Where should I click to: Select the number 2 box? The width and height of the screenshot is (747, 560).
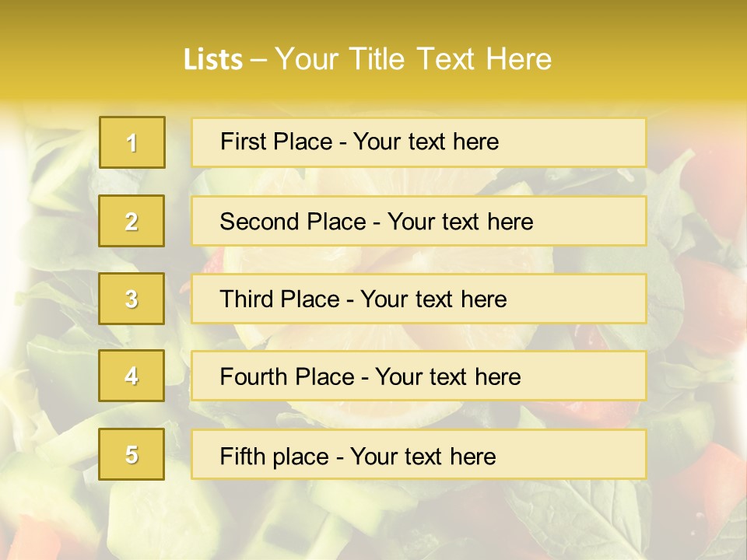[x=132, y=221]
